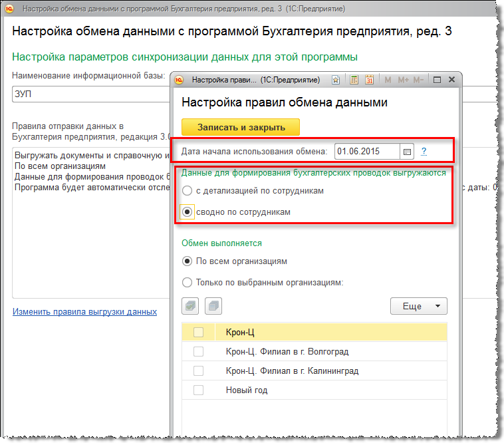Image resolution: width=504 pixels, height=443 pixels.
Task: Check all organizations icon button
Action: (190, 306)
